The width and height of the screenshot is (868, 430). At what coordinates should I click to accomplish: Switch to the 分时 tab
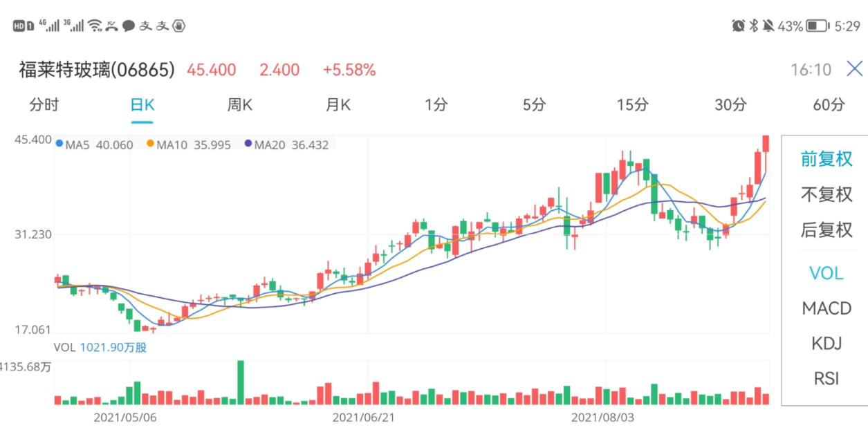pyautogui.click(x=44, y=105)
